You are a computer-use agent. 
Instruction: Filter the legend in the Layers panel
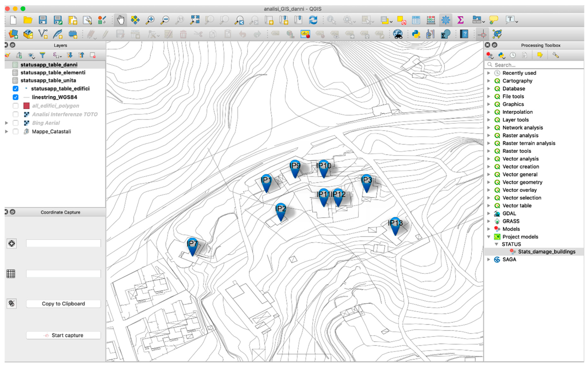click(x=43, y=55)
